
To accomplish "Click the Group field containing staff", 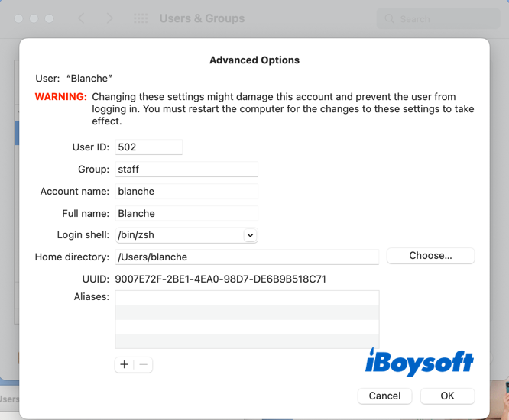I will click(186, 169).
